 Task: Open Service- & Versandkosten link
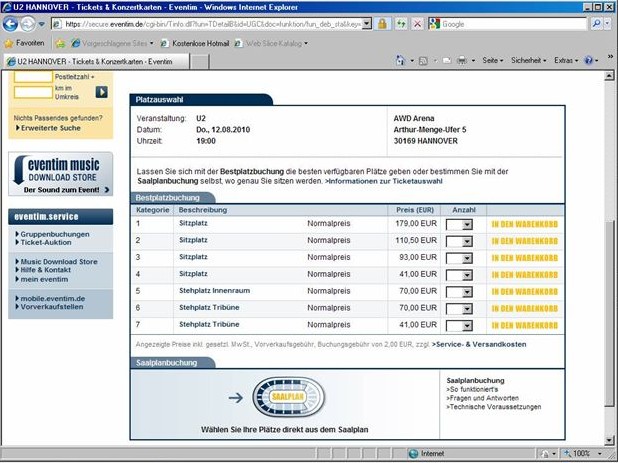(481, 344)
